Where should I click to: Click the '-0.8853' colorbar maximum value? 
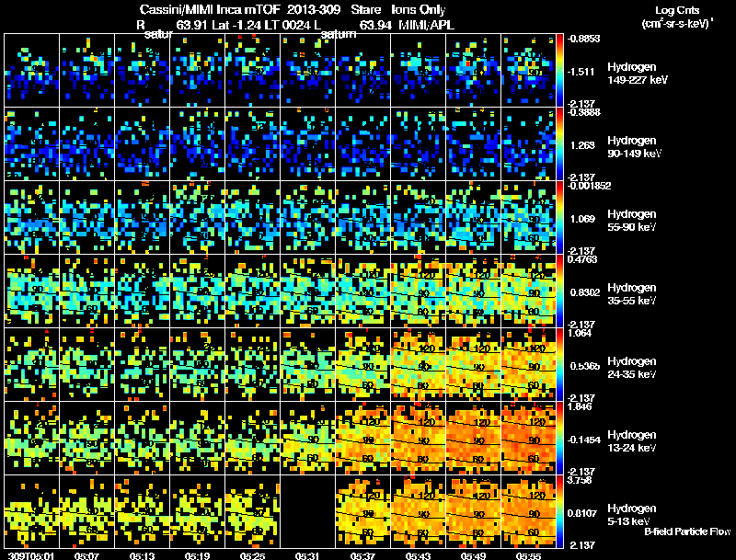point(583,39)
